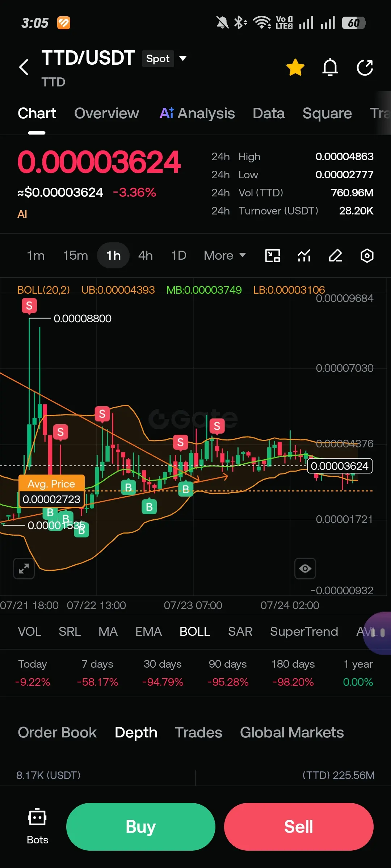
Task: Enable the VOL indicator
Action: (x=30, y=631)
